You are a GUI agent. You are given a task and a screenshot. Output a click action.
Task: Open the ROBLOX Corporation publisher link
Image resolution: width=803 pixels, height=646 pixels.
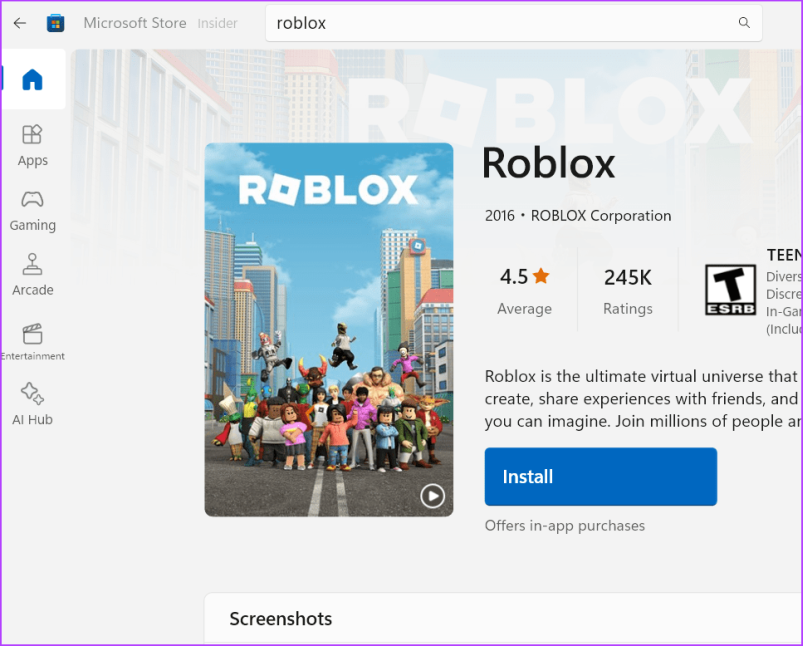pos(601,215)
